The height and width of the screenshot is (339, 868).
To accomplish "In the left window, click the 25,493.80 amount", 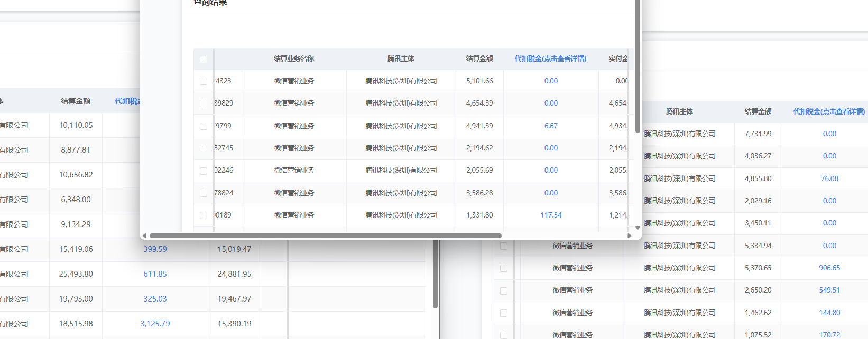I will (x=76, y=274).
